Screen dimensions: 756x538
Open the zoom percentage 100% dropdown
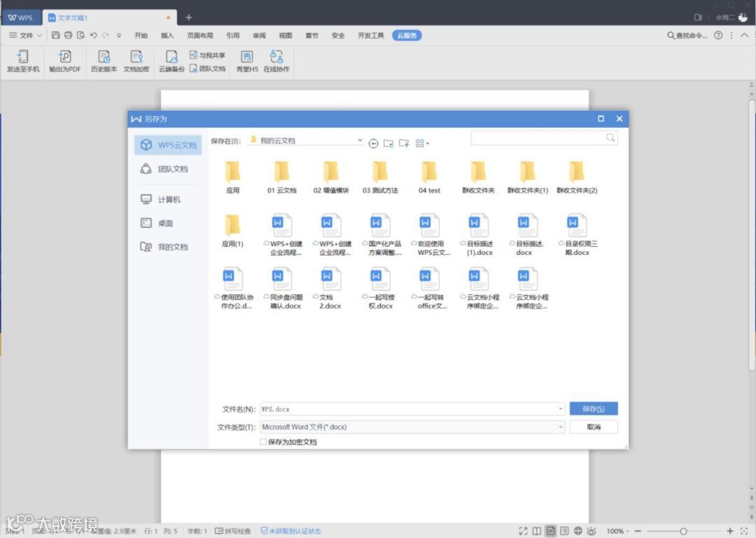pos(617,531)
